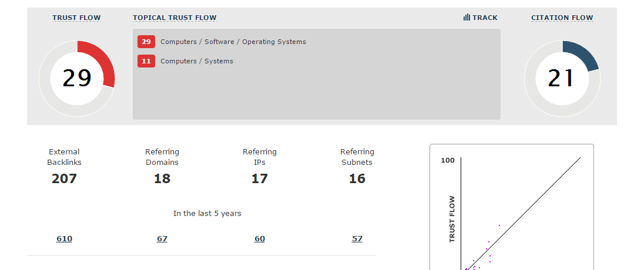Click the Trust Flow scatter plot thumbnail

point(511,211)
